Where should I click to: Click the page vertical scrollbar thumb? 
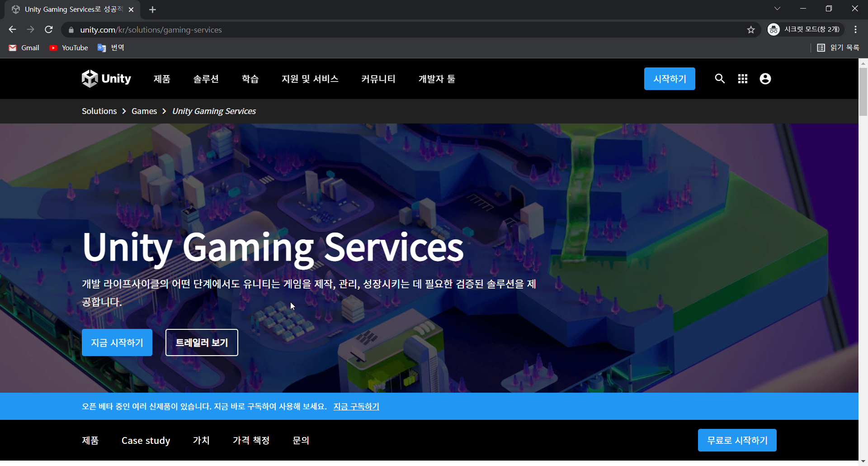(863, 92)
